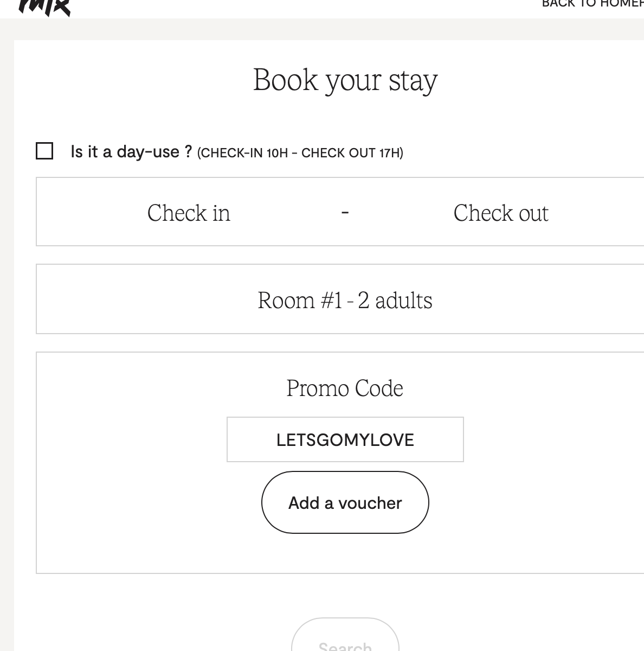Open the Check out date picker

click(500, 213)
